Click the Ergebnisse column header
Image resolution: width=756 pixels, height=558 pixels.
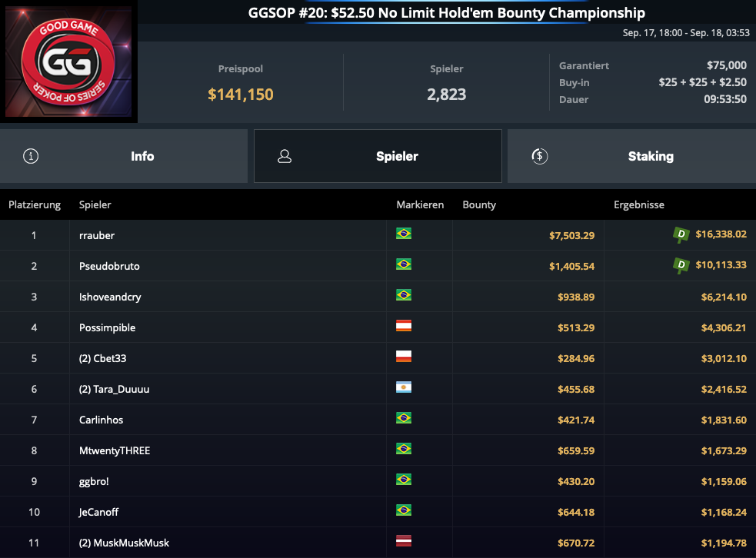(638, 205)
